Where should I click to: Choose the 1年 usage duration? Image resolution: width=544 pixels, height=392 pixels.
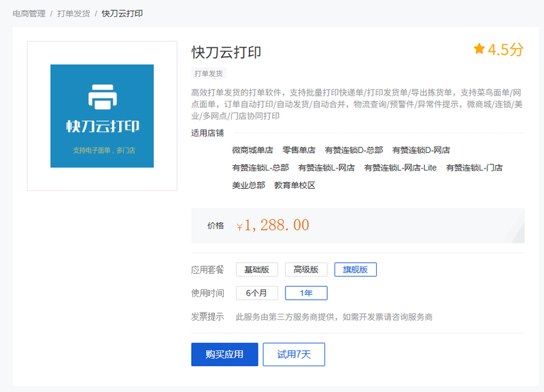pos(306,293)
